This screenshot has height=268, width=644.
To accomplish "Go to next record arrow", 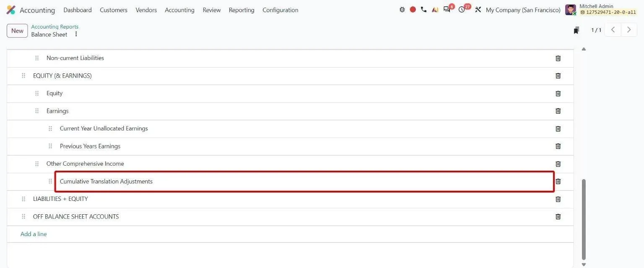I will 629,30.
